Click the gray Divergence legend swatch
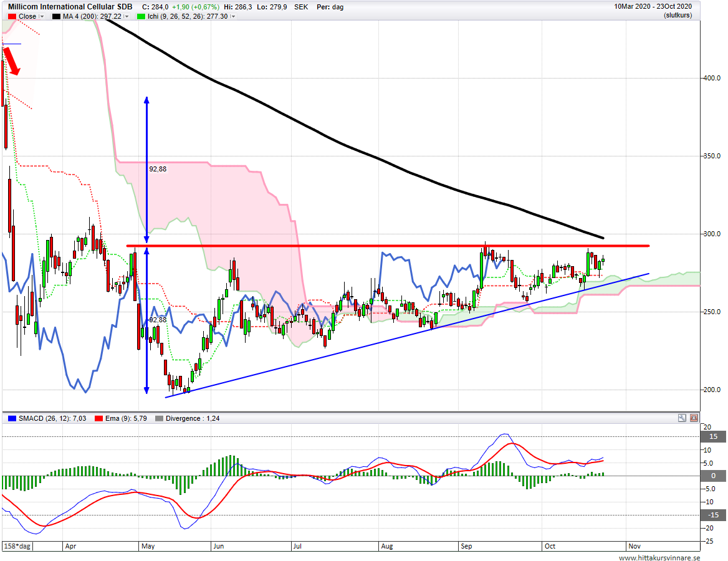The height and width of the screenshot is (561, 728). [160, 418]
